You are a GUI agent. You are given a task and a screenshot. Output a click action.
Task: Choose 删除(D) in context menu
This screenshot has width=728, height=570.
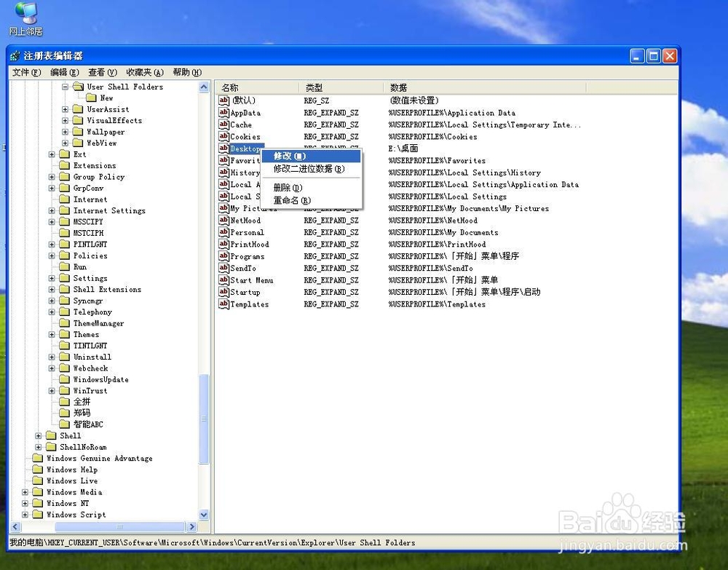point(311,188)
